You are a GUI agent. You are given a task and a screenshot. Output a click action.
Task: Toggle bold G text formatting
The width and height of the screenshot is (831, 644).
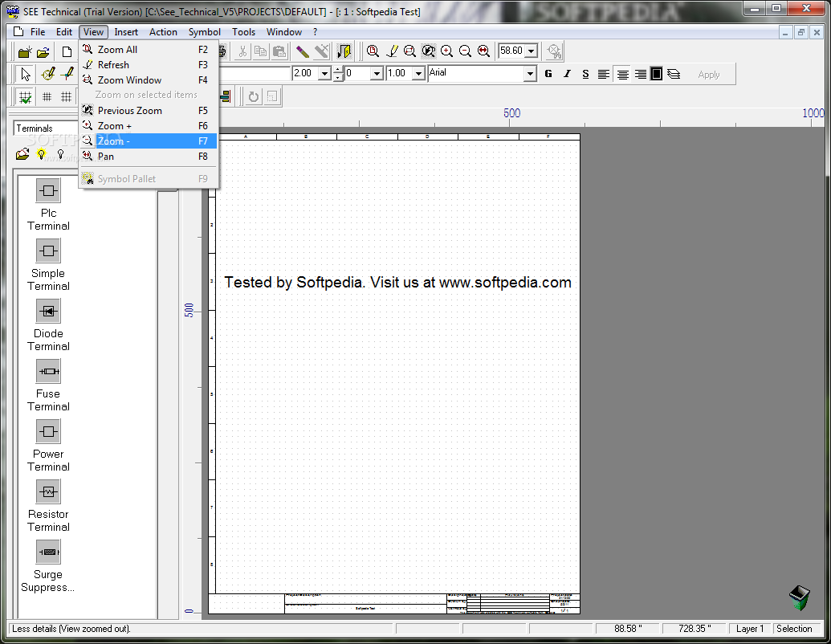(x=548, y=74)
